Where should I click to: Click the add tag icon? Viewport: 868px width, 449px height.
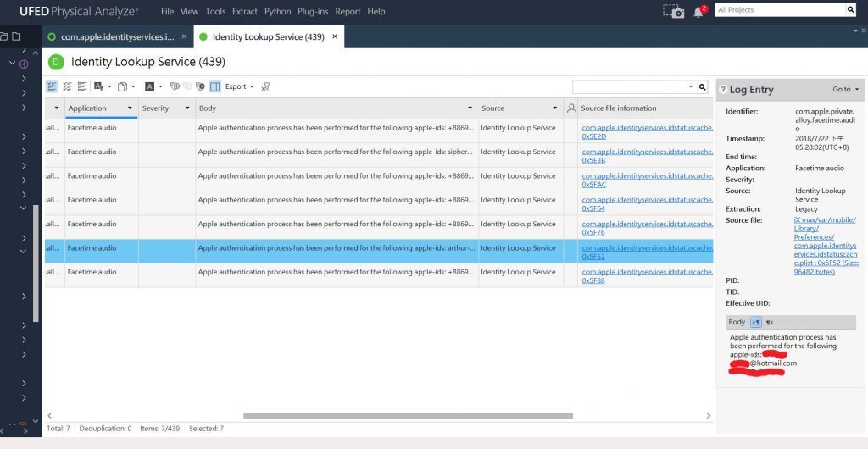tap(175, 86)
